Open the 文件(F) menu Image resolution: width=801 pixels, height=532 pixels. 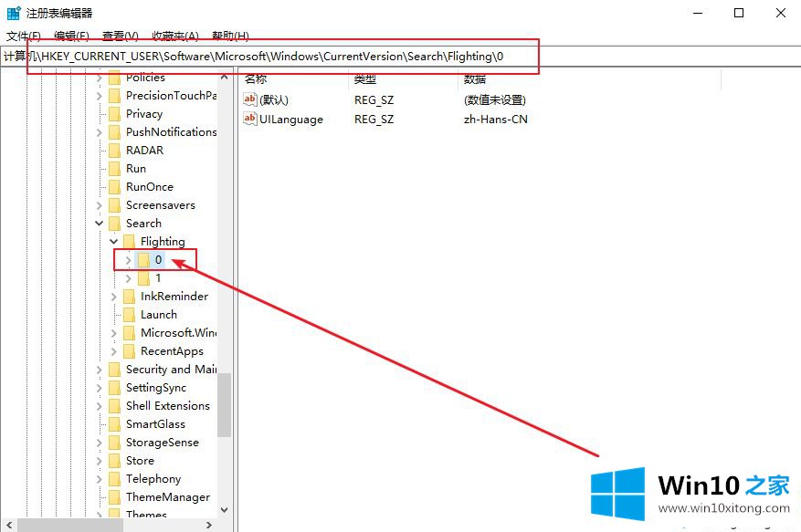(24, 36)
